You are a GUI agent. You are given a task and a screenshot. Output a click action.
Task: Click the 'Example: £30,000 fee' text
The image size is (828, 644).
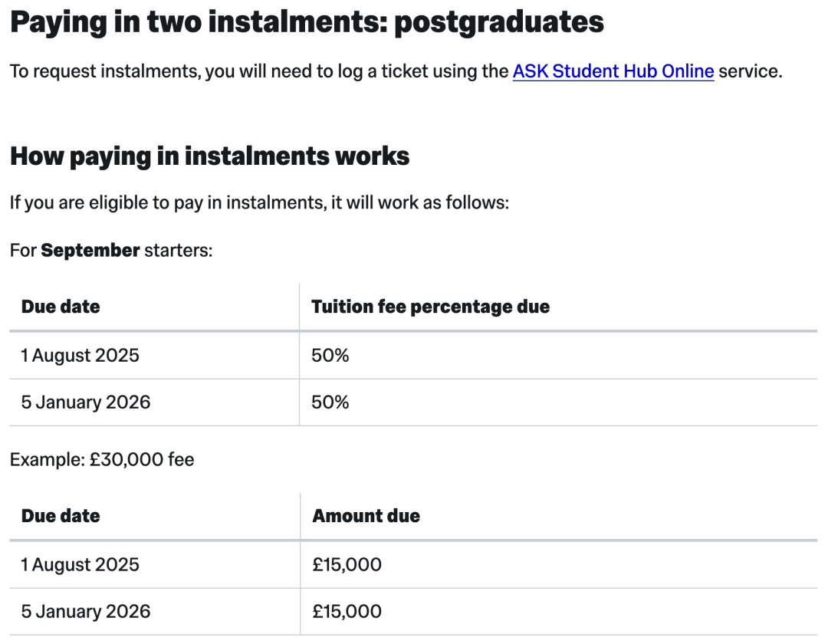point(102,459)
